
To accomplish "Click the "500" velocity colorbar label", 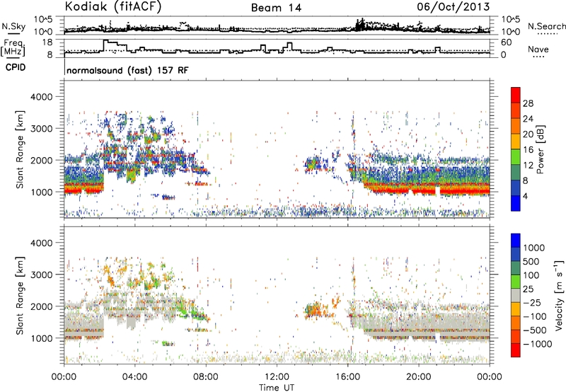I will (531, 262).
